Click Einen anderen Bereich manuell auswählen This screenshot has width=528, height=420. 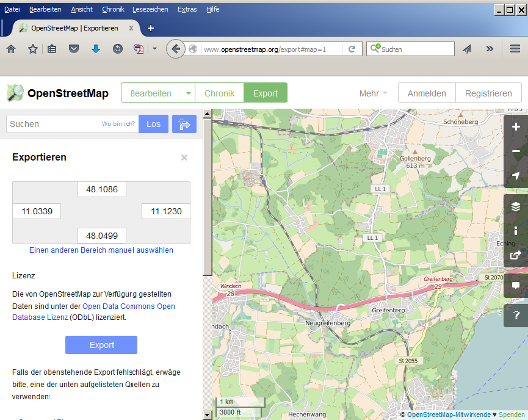(101, 250)
